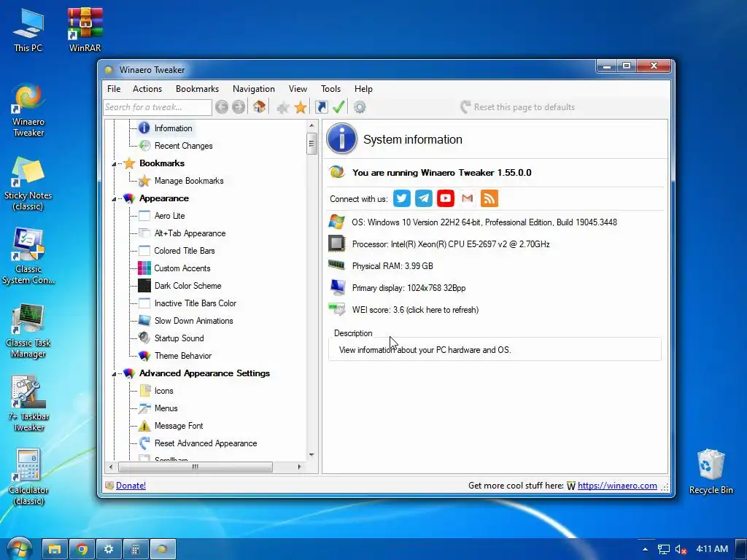Open the Twitter connect icon
This screenshot has height=560, width=747.
[402, 198]
